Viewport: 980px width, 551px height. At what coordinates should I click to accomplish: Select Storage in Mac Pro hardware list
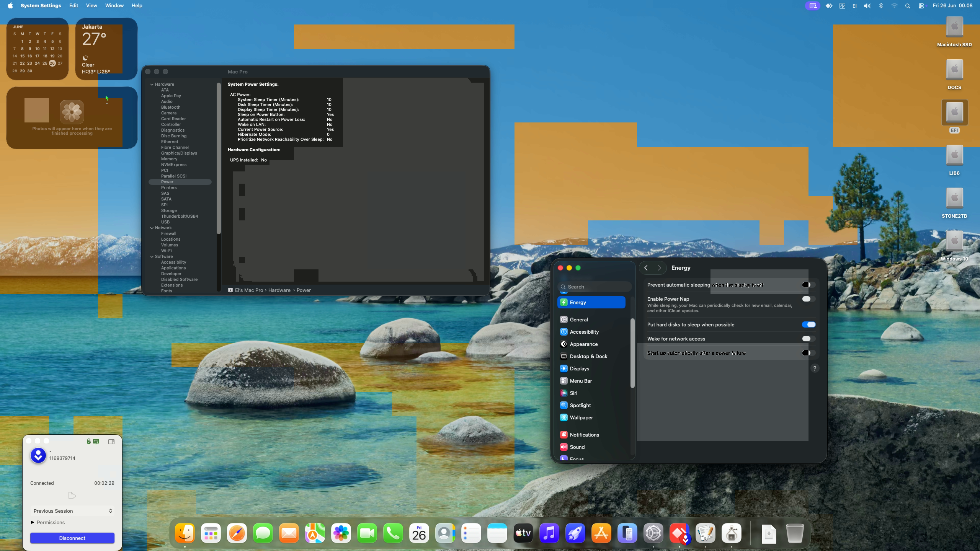pos(169,210)
